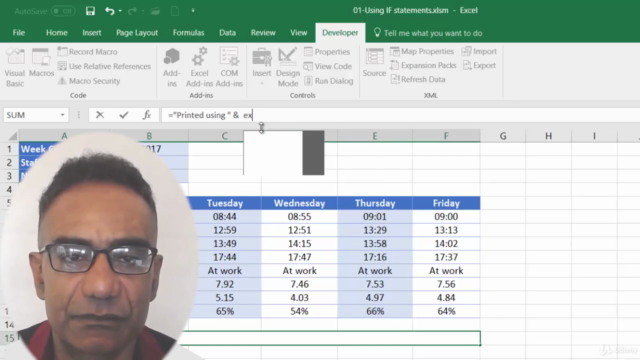Screen dimensions: 640x360
Task: Open the Undo history dropdown arrow
Action: (120, 11)
